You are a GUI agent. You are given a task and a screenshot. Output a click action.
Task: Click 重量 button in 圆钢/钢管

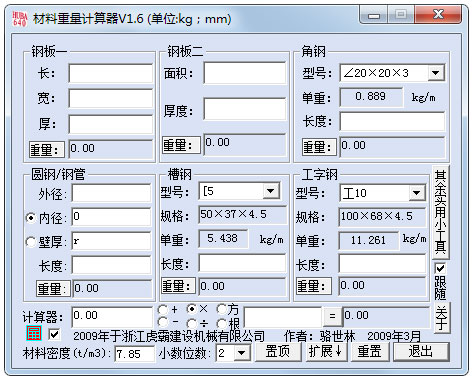tap(53, 288)
